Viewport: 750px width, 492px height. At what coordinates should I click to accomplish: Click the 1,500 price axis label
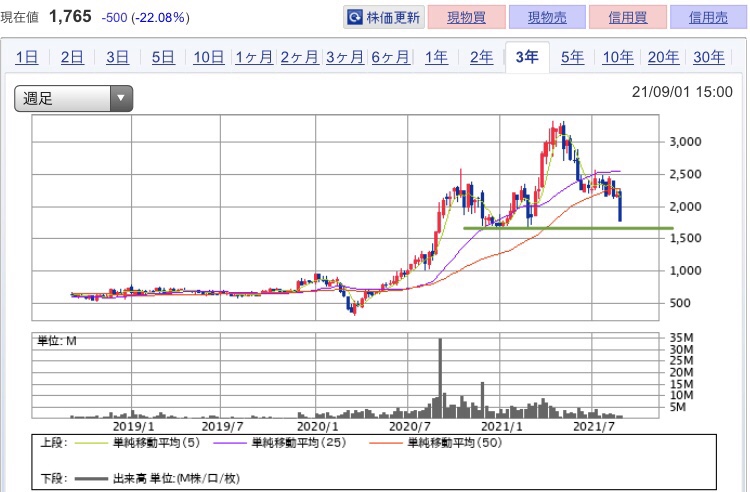685,238
